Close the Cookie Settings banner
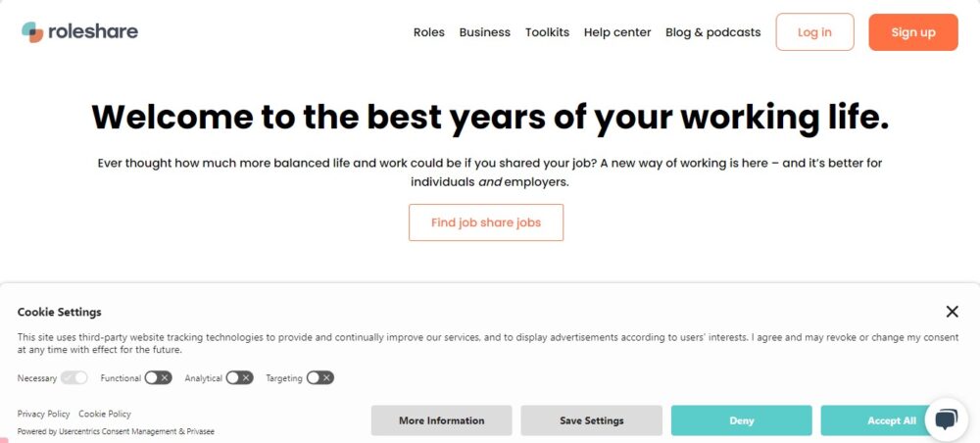 (952, 312)
